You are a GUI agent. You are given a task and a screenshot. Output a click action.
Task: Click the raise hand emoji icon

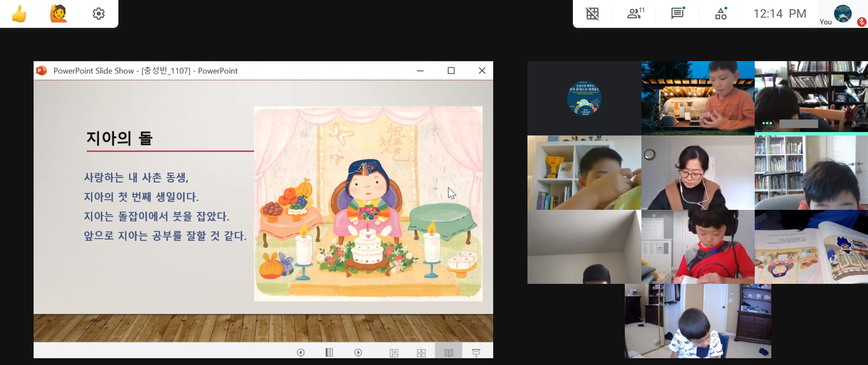(58, 14)
